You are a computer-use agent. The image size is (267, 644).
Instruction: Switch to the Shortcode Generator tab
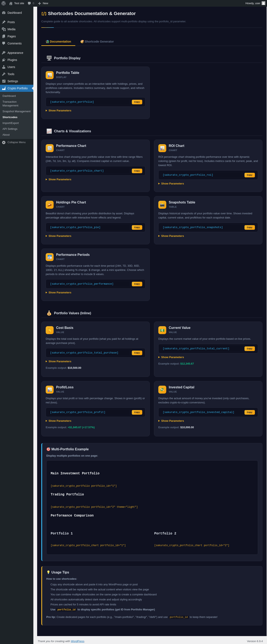97,42
